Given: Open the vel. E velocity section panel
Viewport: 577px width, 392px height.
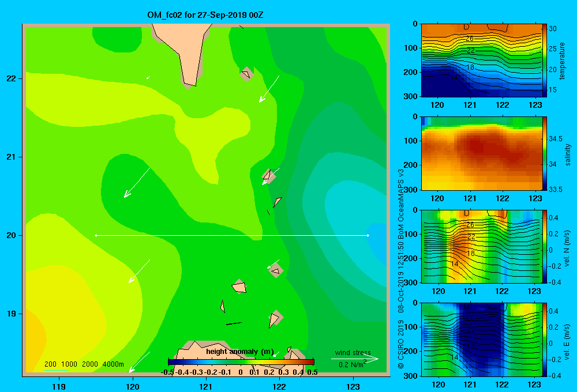Looking at the screenshot, I should [x=481, y=340].
